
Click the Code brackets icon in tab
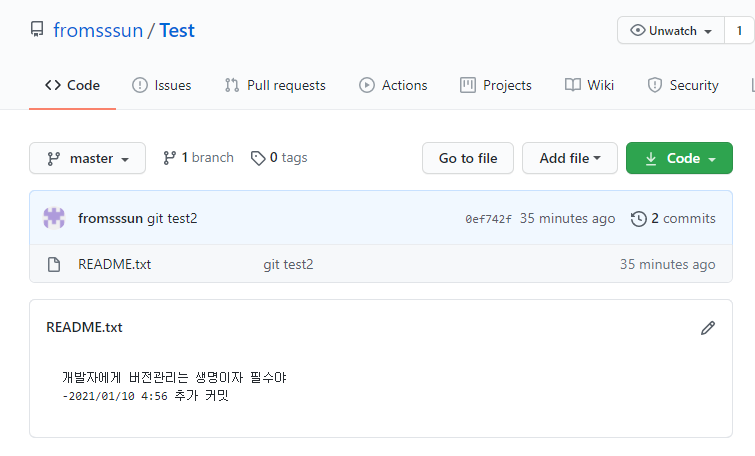click(53, 85)
